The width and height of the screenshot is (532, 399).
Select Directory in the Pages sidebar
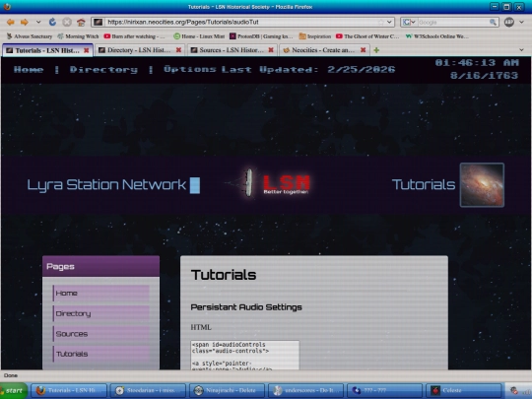pos(101,313)
